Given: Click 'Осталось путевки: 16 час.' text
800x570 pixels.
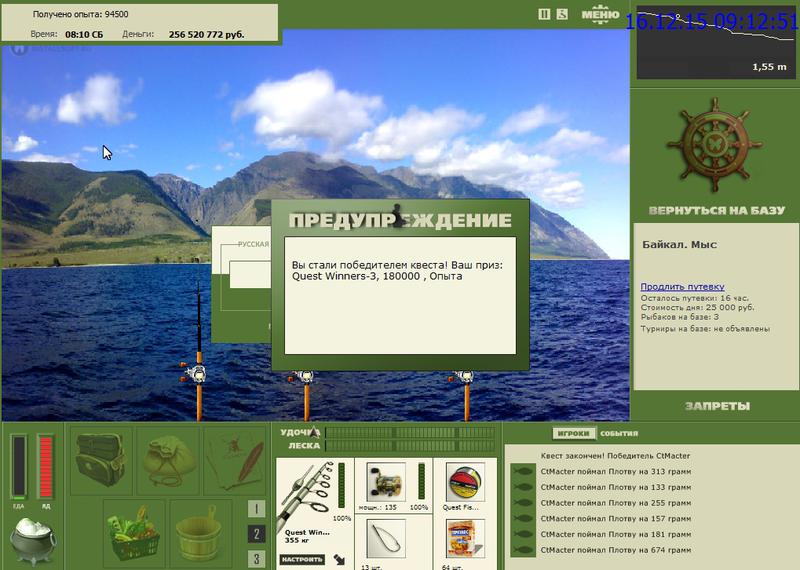Looking at the screenshot, I should point(694,298).
